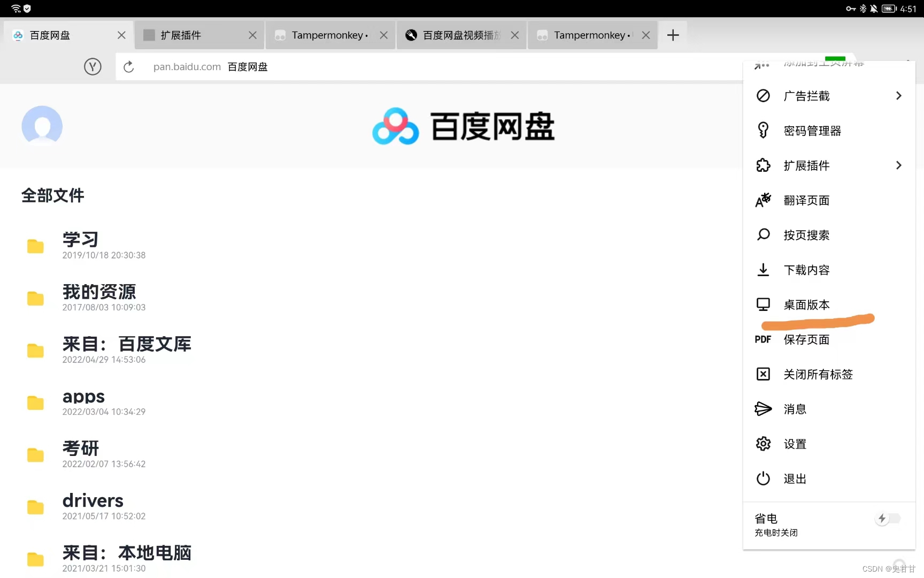
Task: Open 设置 from the menu
Action: 829,444
